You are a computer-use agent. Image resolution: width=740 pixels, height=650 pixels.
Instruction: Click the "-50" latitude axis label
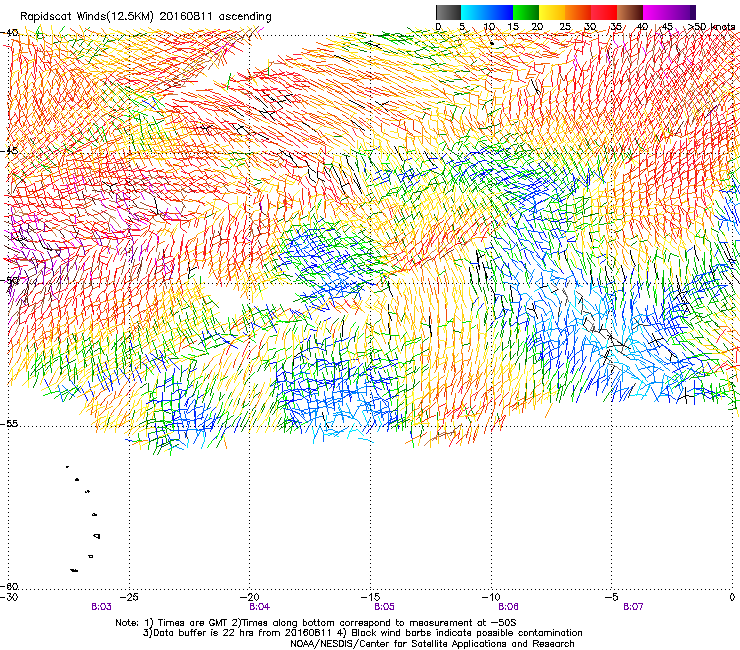pos(10,280)
